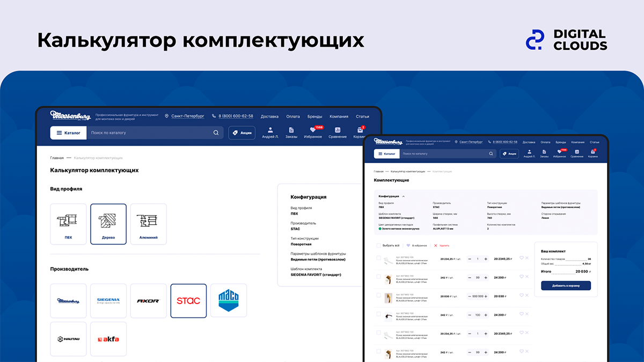Screen dimensions: 644x362
Task: Choose the HAUTAU manufacturer card
Action: [x=68, y=339]
